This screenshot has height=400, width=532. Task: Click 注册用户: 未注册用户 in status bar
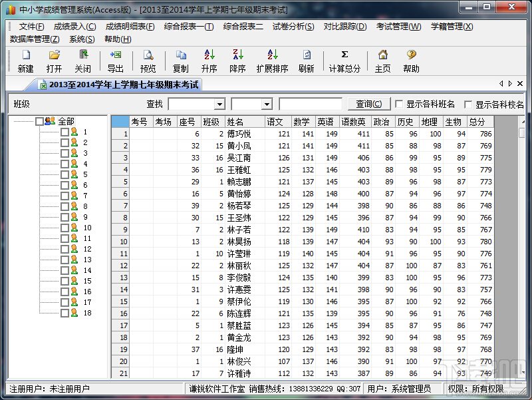pos(49,389)
